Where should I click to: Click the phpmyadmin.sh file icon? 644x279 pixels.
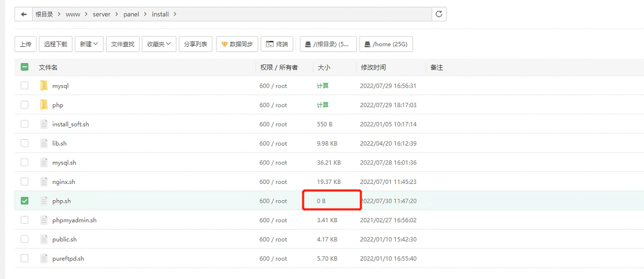[x=44, y=220]
